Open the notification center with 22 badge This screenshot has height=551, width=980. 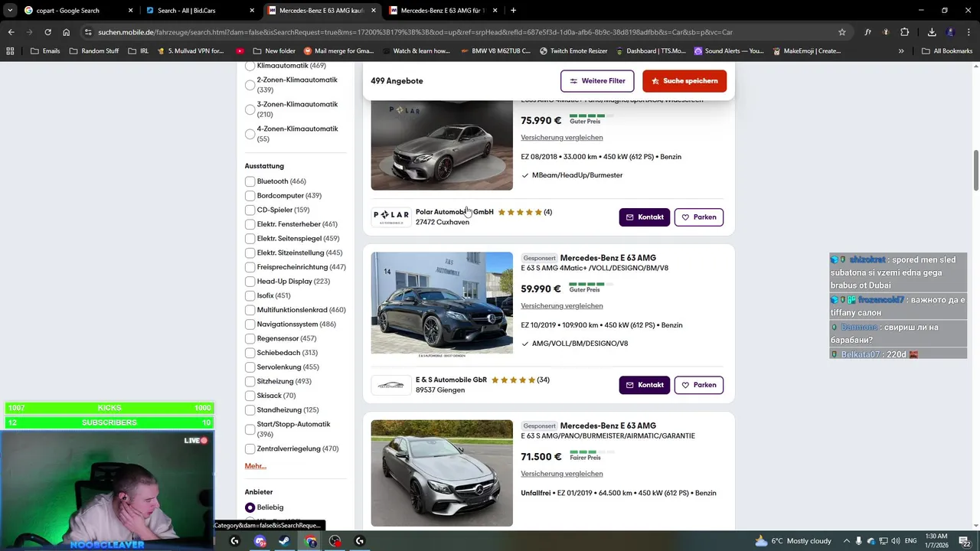(x=966, y=541)
